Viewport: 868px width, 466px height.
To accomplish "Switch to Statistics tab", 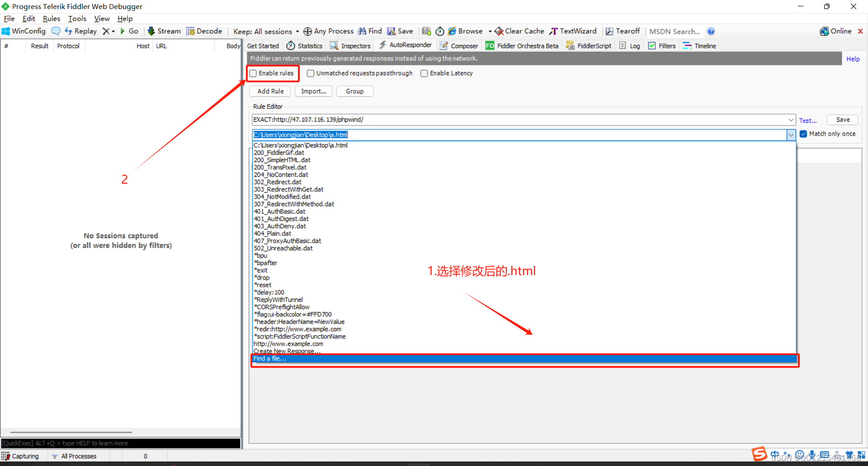I will pyautogui.click(x=305, y=46).
